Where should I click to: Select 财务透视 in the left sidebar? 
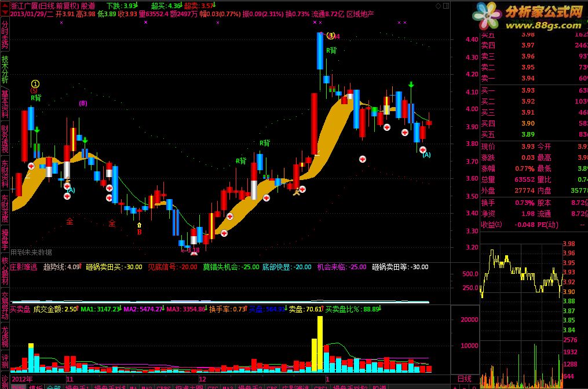coord(5,139)
